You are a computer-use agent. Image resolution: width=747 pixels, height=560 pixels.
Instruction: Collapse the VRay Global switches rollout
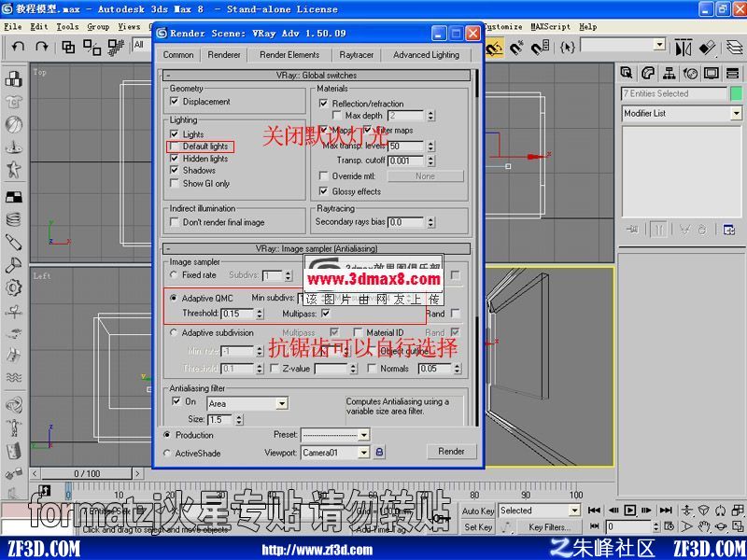[x=317, y=76]
